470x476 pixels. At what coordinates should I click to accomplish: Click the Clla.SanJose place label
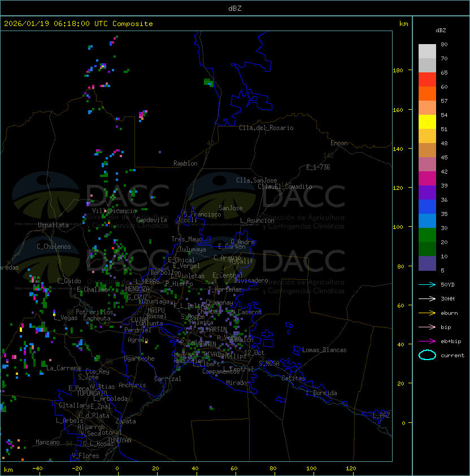(x=256, y=180)
